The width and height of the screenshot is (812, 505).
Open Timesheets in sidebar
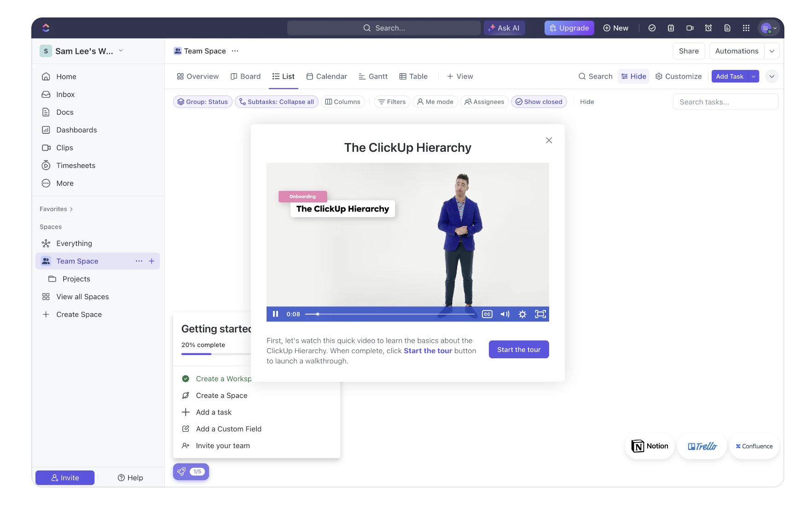click(x=76, y=166)
